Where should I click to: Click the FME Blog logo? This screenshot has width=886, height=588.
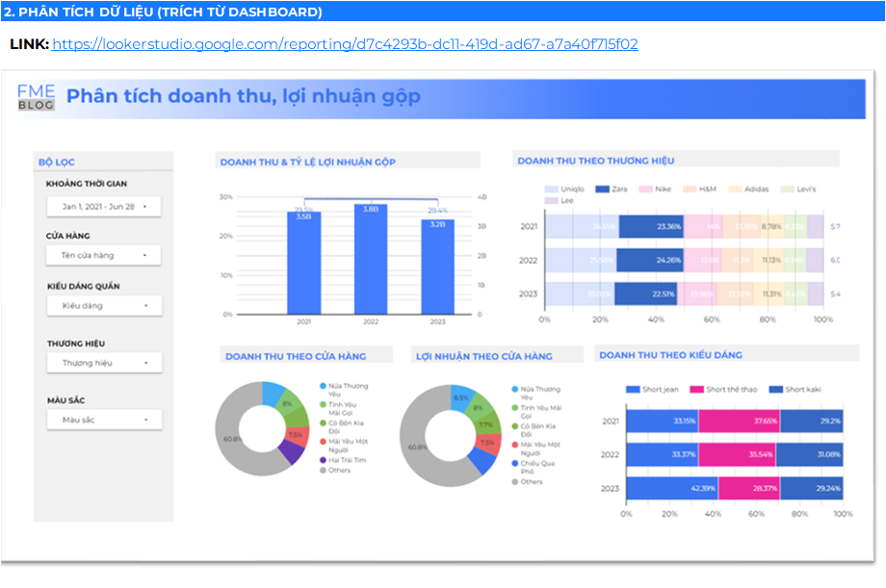click(x=35, y=96)
